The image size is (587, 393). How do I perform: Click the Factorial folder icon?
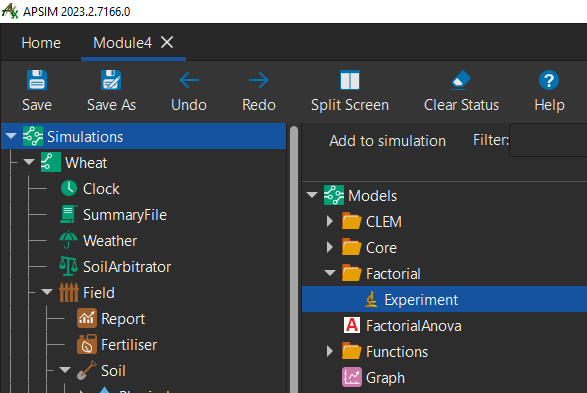pyautogui.click(x=352, y=273)
